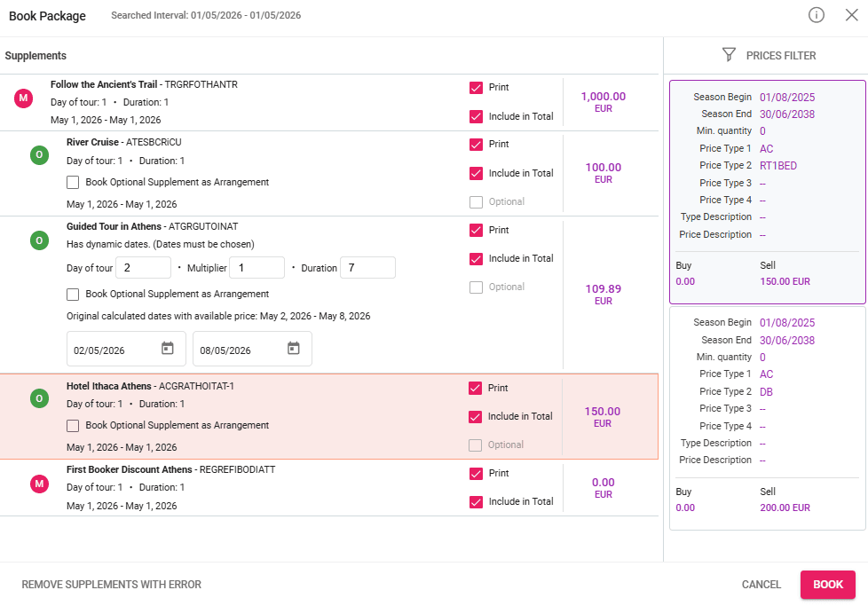This screenshot has height=606, width=868.
Task: Click the 'M' badge for First Booker Discount Athens
Action: coord(39,484)
